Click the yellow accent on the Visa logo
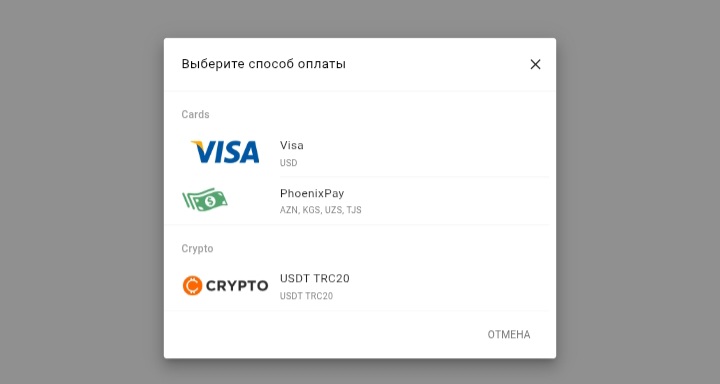720x384 pixels. [x=197, y=145]
